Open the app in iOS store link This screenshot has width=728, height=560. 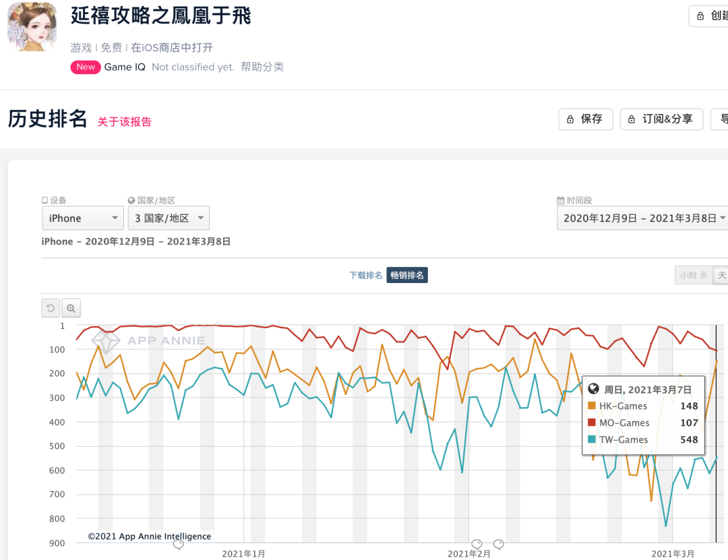pyautogui.click(x=172, y=47)
